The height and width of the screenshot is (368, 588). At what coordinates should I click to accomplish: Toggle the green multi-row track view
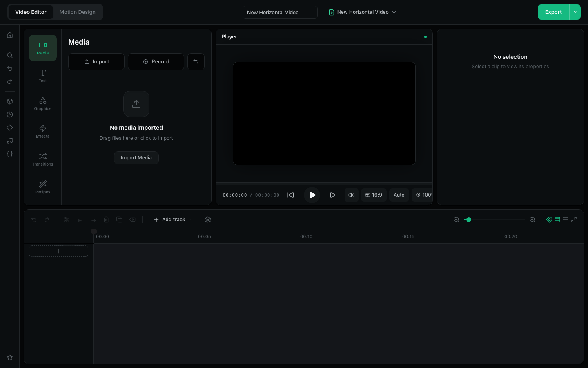[x=557, y=220]
